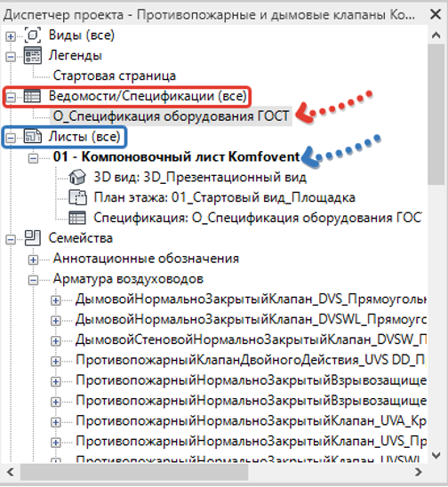Select ДымовойНормальноЗакрытыйКлапан_DVS_Прямоугольный family
The height and width of the screenshot is (487, 448).
pyautogui.click(x=251, y=299)
